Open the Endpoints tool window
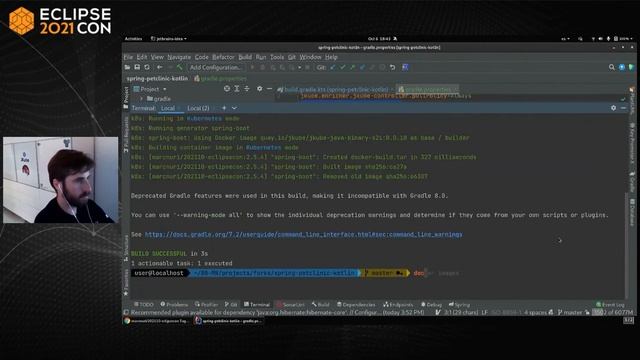 (x=398, y=304)
